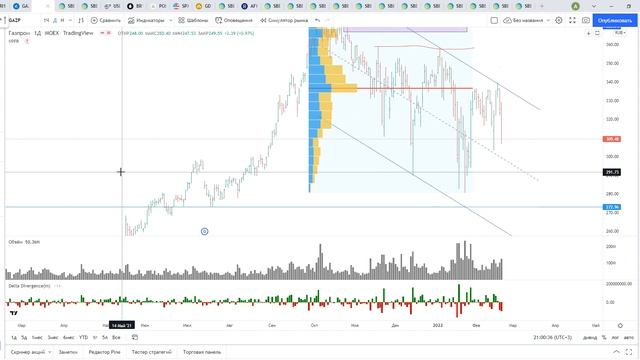The width and height of the screenshot is (640, 360).
Task: Open the Заметки tab
Action: click(x=68, y=352)
